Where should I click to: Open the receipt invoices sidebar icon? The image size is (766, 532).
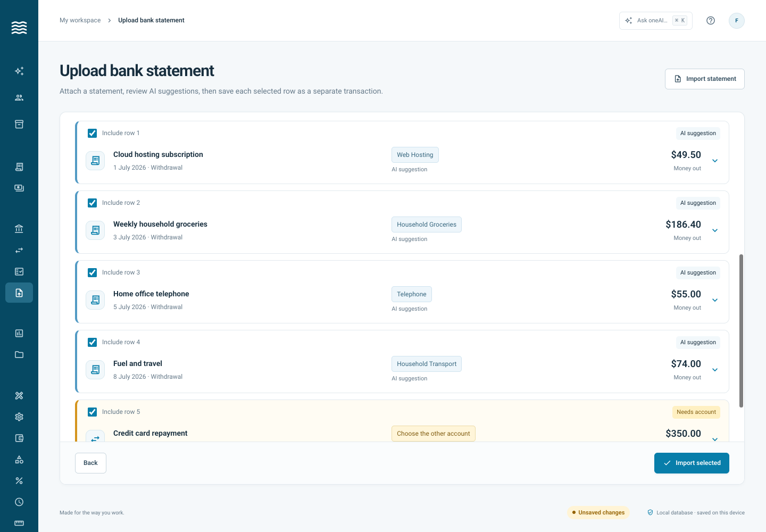tap(19, 167)
